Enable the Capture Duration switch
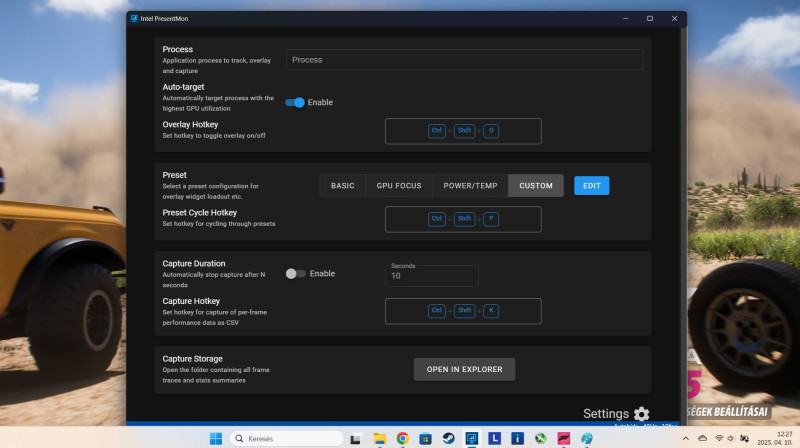The height and width of the screenshot is (448, 800). [x=295, y=274]
